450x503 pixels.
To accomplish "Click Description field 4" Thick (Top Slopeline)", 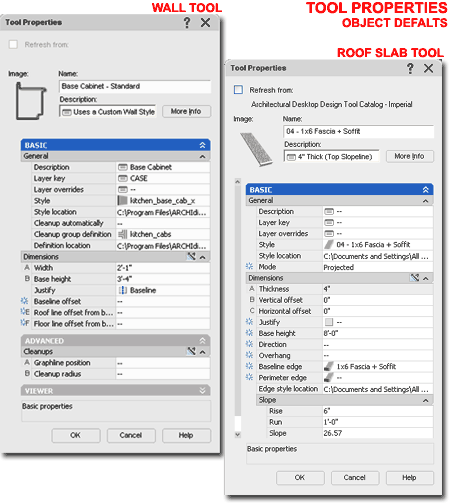I will 332,157.
